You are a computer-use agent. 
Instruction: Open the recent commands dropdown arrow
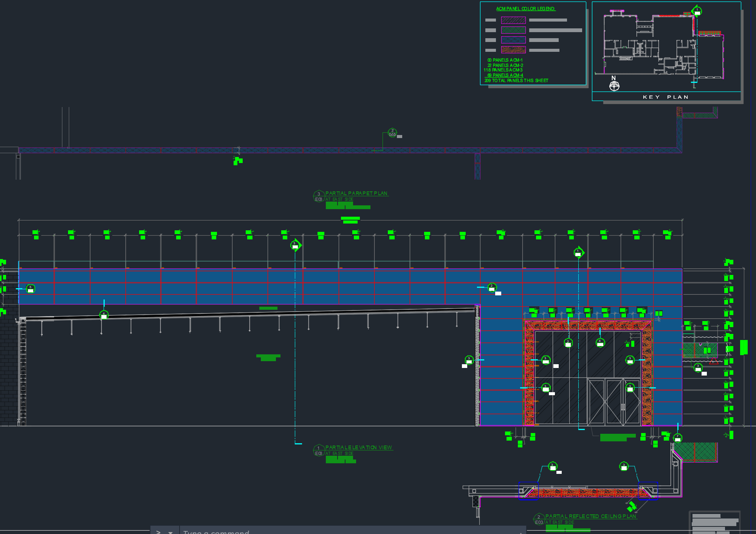pyautogui.click(x=170, y=532)
